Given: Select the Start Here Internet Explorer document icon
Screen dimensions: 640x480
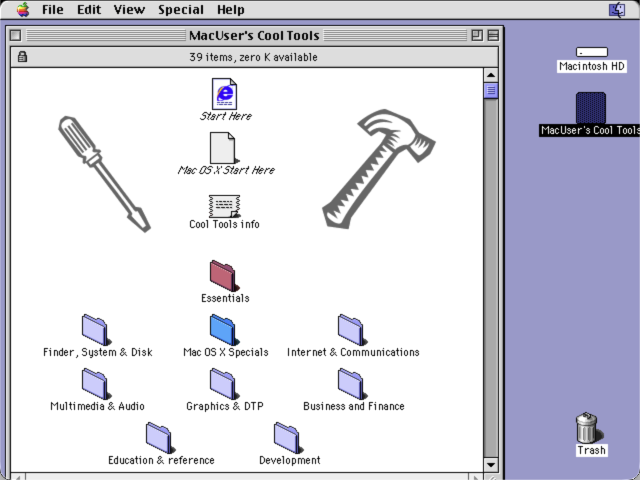Looking at the screenshot, I should [224, 94].
